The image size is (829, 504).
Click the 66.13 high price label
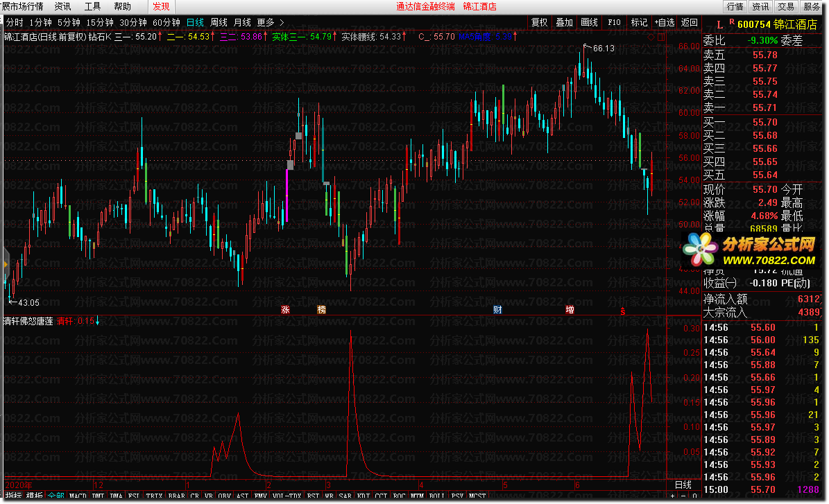click(604, 48)
